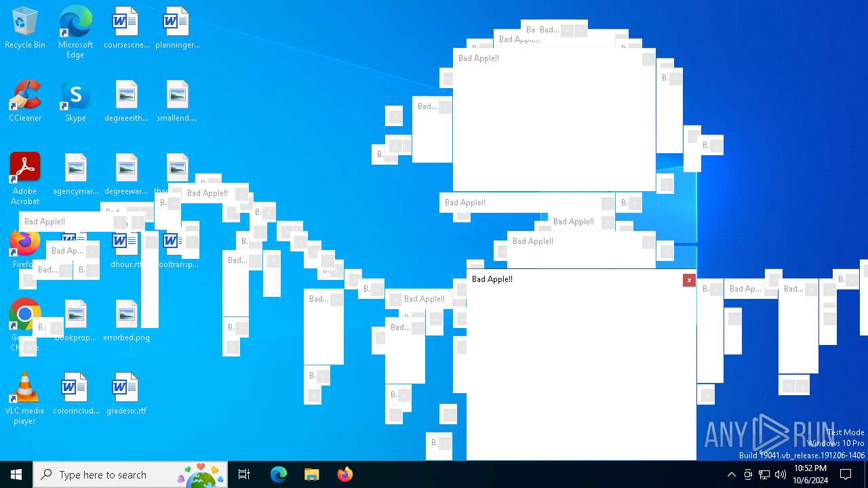Open the clock showing 10:52 PM

pyautogui.click(x=810, y=474)
